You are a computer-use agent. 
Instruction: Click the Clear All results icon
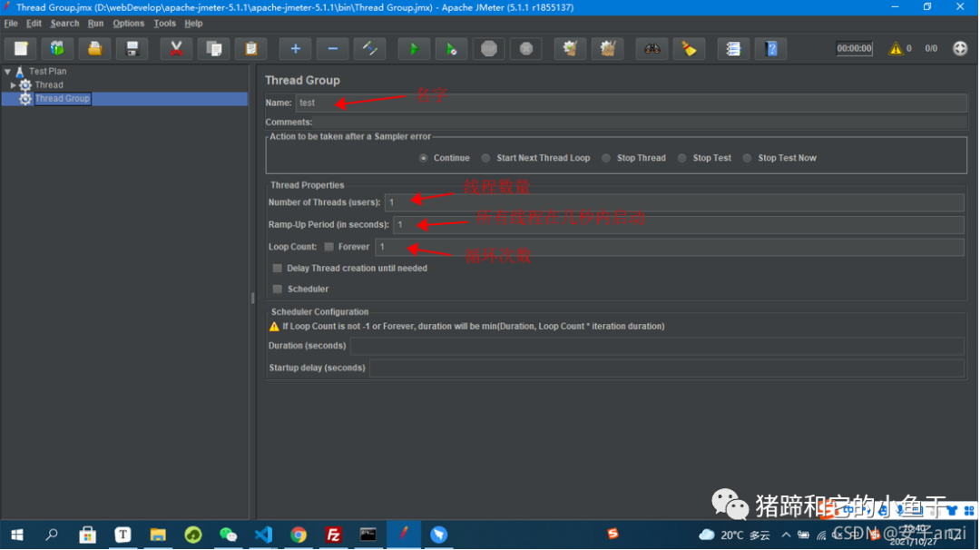point(607,49)
